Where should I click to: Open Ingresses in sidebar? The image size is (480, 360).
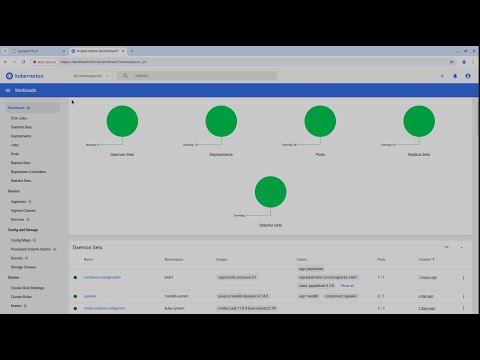(x=18, y=202)
